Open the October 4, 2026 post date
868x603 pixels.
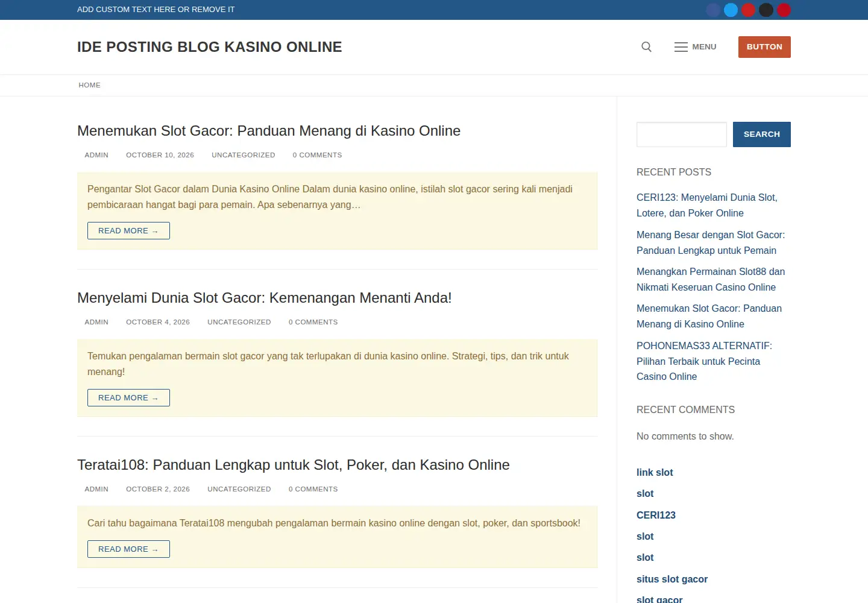point(158,322)
